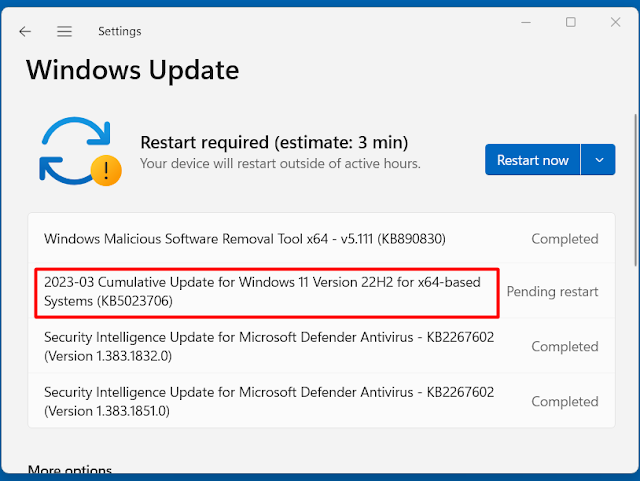This screenshot has height=481, width=640.
Task: Close the Settings window
Action: point(615,22)
